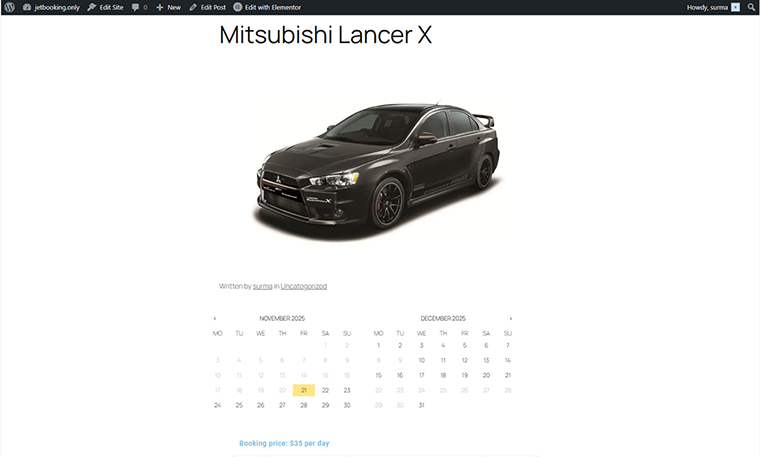Select November 24 in calendar
This screenshot has height=457, width=760.
click(x=218, y=405)
